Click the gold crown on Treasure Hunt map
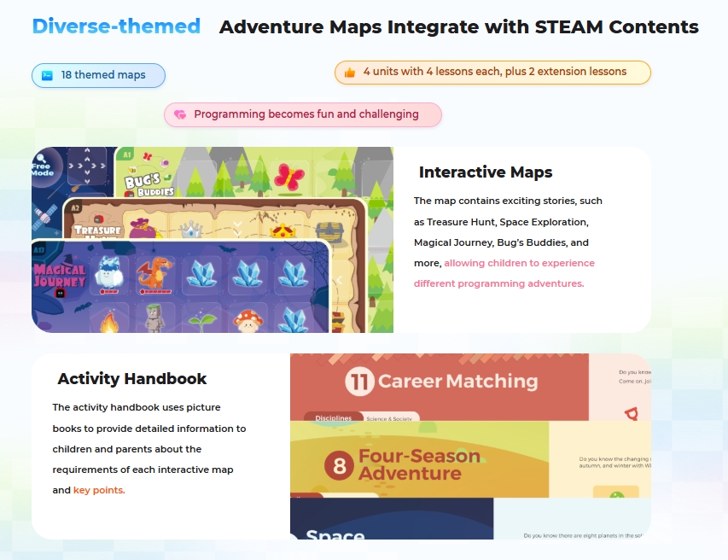 283,230
